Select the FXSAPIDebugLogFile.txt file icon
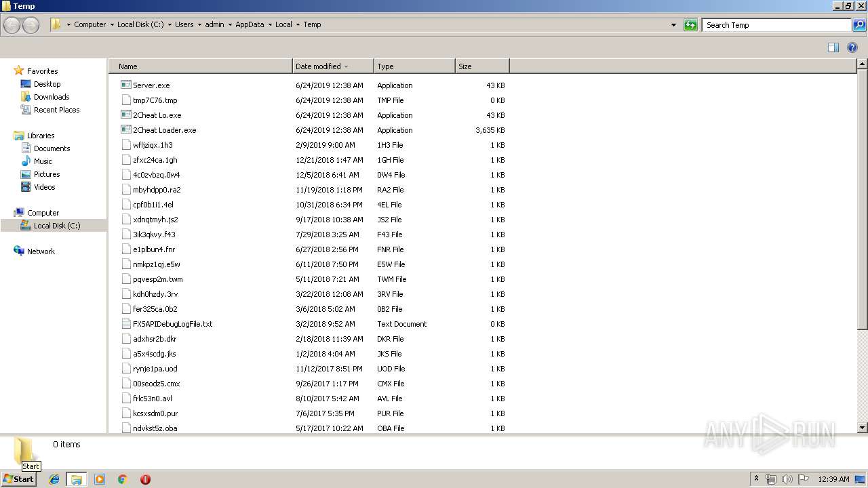This screenshot has width=868, height=488. (x=125, y=324)
